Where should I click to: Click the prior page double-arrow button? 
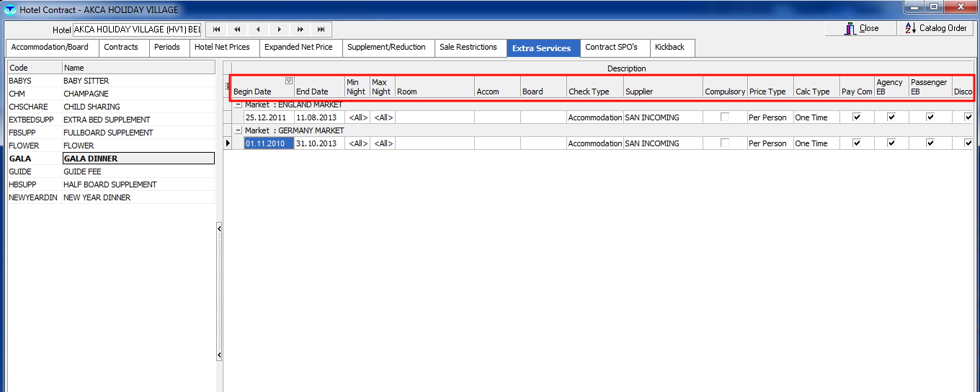pyautogui.click(x=237, y=30)
